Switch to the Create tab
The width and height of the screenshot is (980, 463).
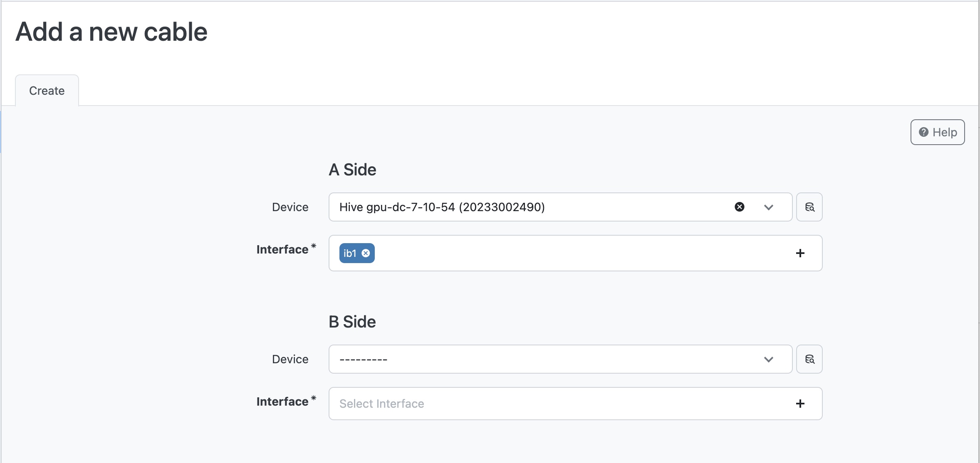tap(47, 91)
